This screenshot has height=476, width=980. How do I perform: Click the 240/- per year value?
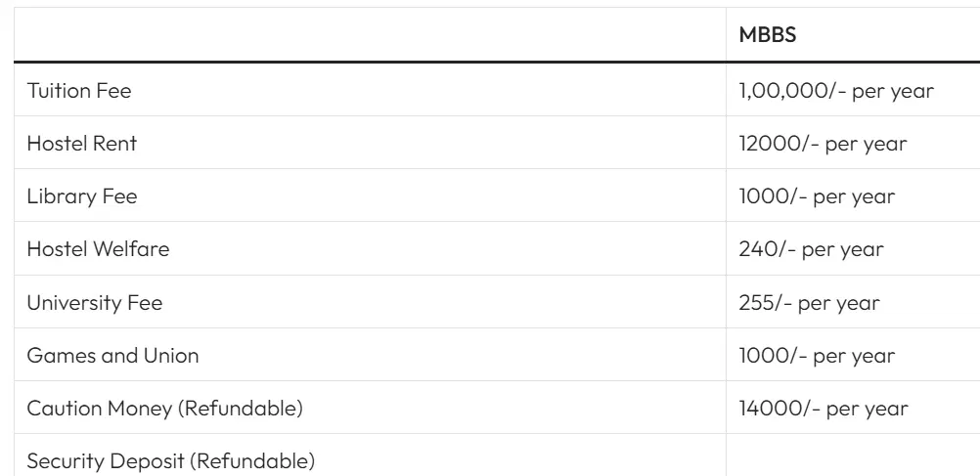(811, 249)
